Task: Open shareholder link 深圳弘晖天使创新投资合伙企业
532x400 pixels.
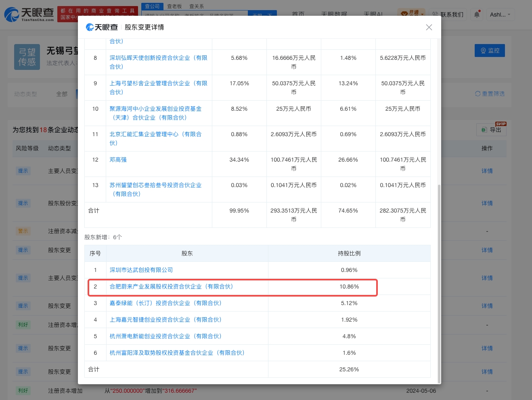Action: pos(159,62)
